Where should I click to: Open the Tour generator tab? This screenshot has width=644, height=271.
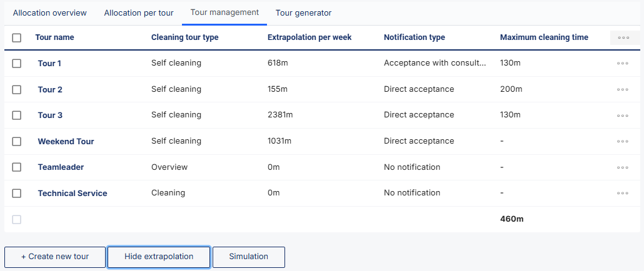(x=303, y=13)
